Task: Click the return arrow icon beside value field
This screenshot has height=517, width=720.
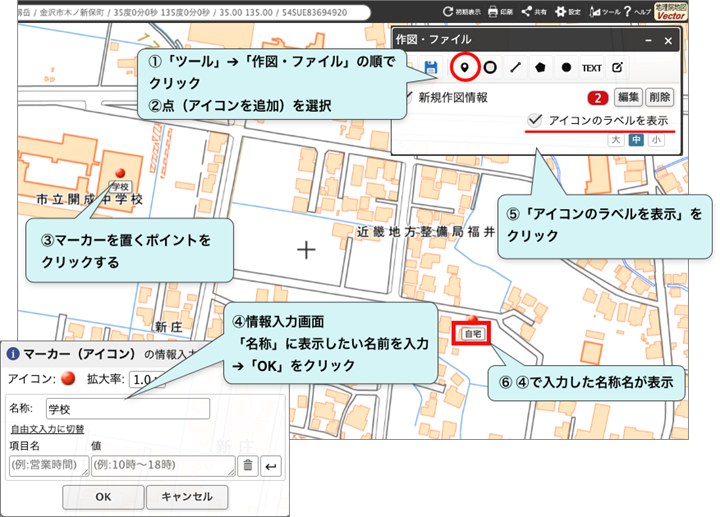Action: click(x=270, y=465)
